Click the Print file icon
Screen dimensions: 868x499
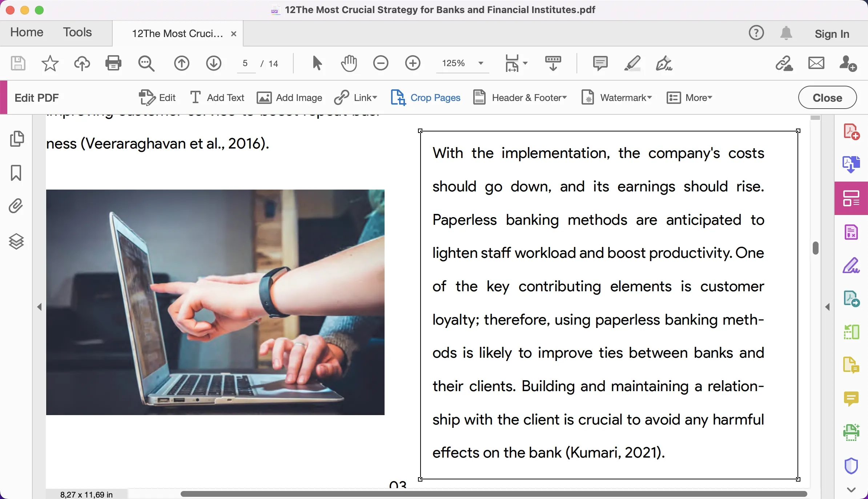click(113, 63)
